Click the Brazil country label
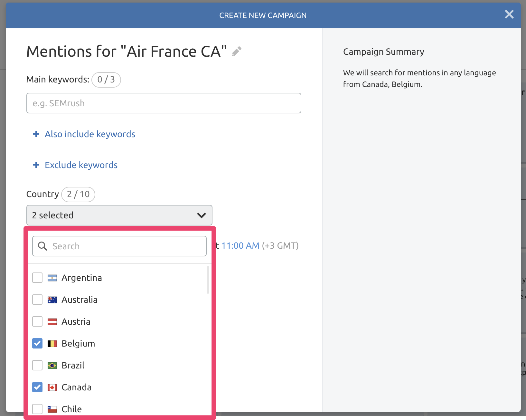 pos(73,365)
